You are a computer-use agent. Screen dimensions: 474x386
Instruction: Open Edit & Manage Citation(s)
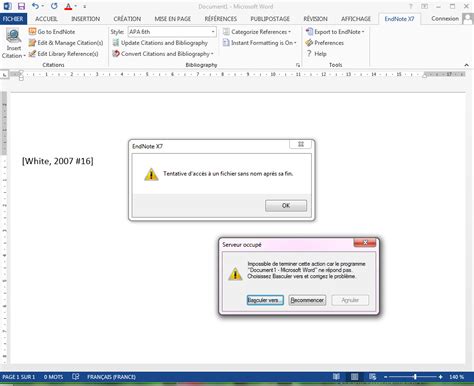(x=66, y=43)
